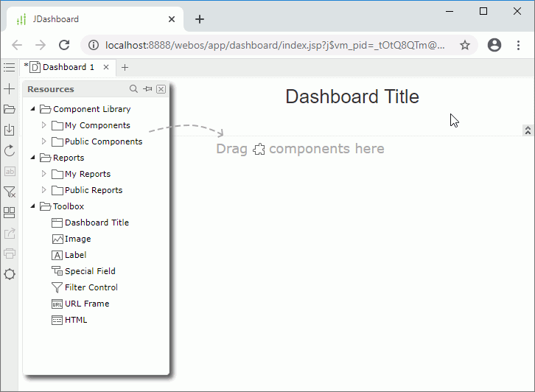Click the refresh icon in the left sidebar
535x392 pixels.
pos(10,151)
